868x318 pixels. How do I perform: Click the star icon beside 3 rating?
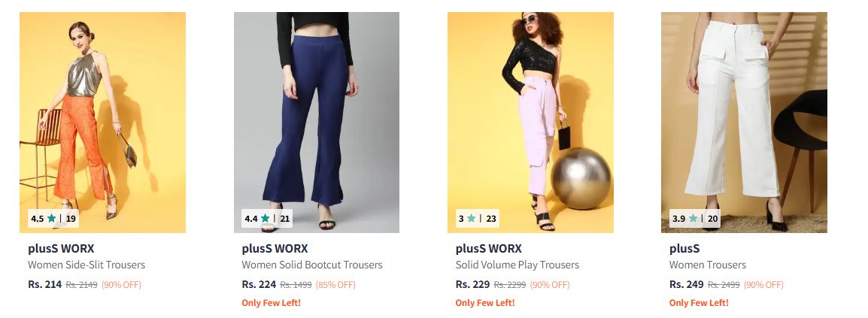click(471, 219)
